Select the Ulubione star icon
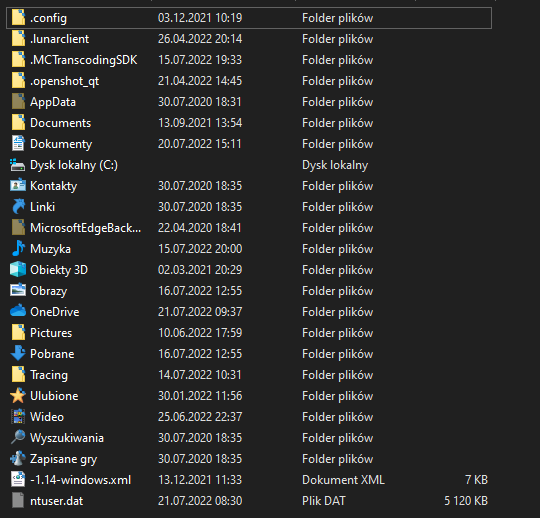Screen dimensions: 540x518 18,395
